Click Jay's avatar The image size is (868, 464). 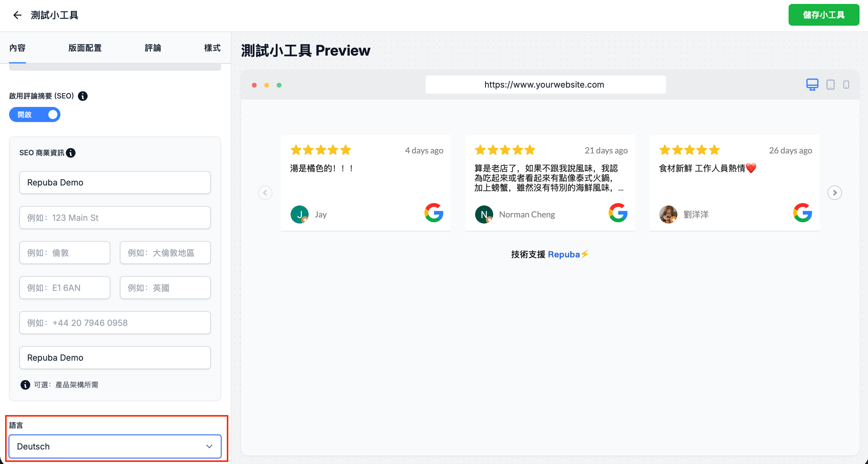tap(300, 214)
